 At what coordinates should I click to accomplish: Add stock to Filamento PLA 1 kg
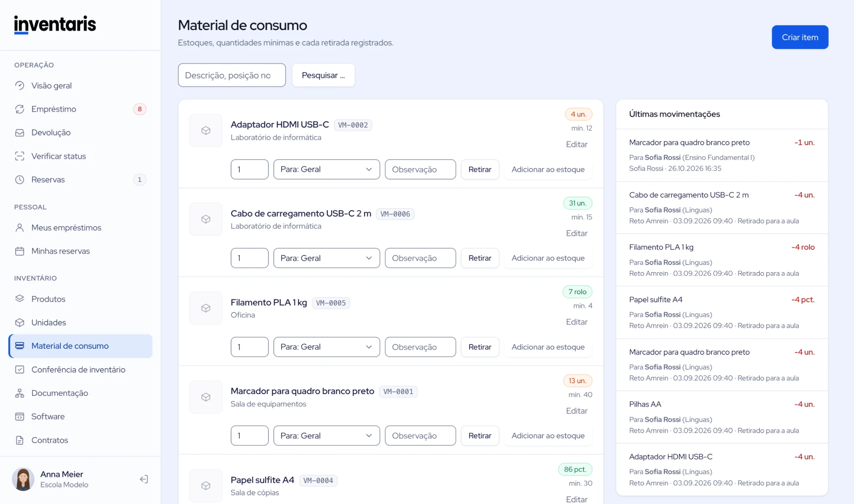pos(548,347)
